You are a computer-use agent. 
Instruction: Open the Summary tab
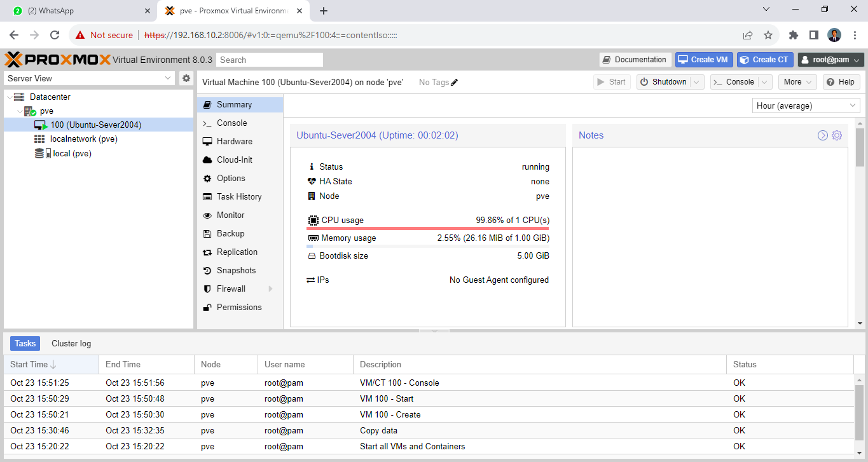(240, 105)
